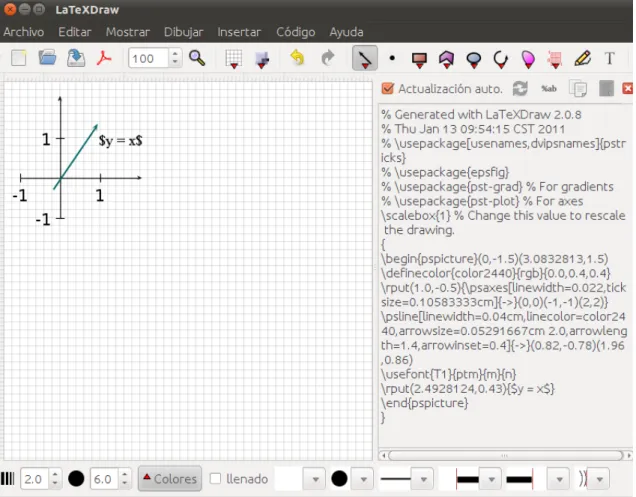This screenshot has width=636, height=497.
Task: Click the '% Generated with LaTeXDraw 2.0.8' line
Action: pyautogui.click(x=481, y=114)
